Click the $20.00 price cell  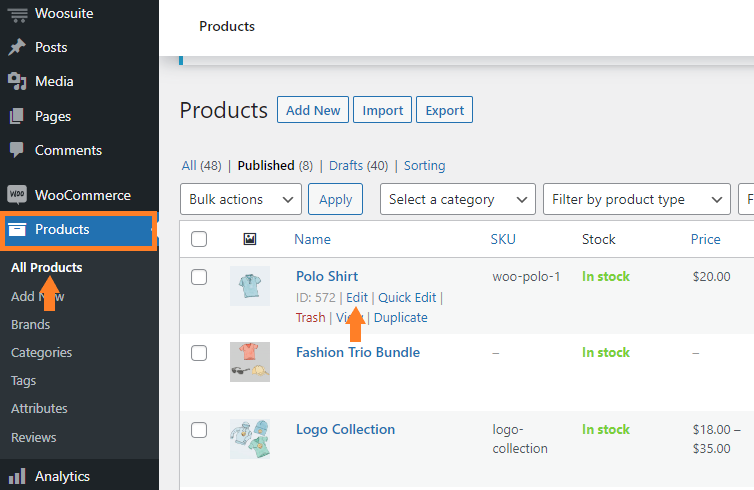tap(712, 276)
